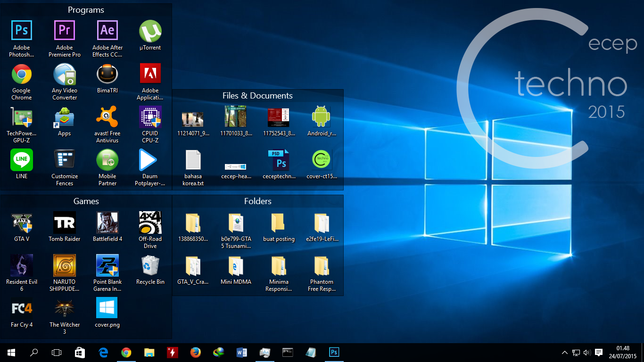644x362 pixels.
Task: Select the Resident Evil 6 icon
Action: 22,265
